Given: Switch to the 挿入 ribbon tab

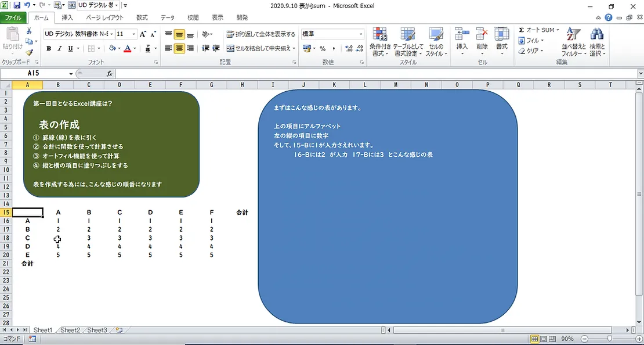Looking at the screenshot, I should 68,17.
